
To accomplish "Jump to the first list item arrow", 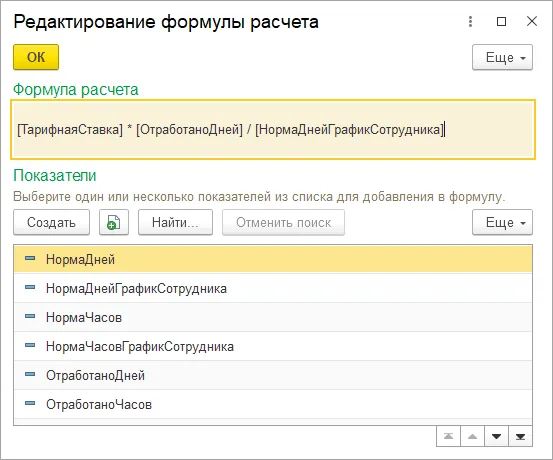I will [448, 436].
